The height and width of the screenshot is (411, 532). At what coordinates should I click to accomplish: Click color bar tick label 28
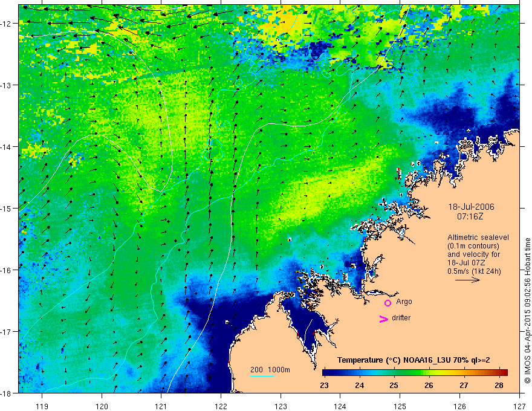(x=499, y=386)
